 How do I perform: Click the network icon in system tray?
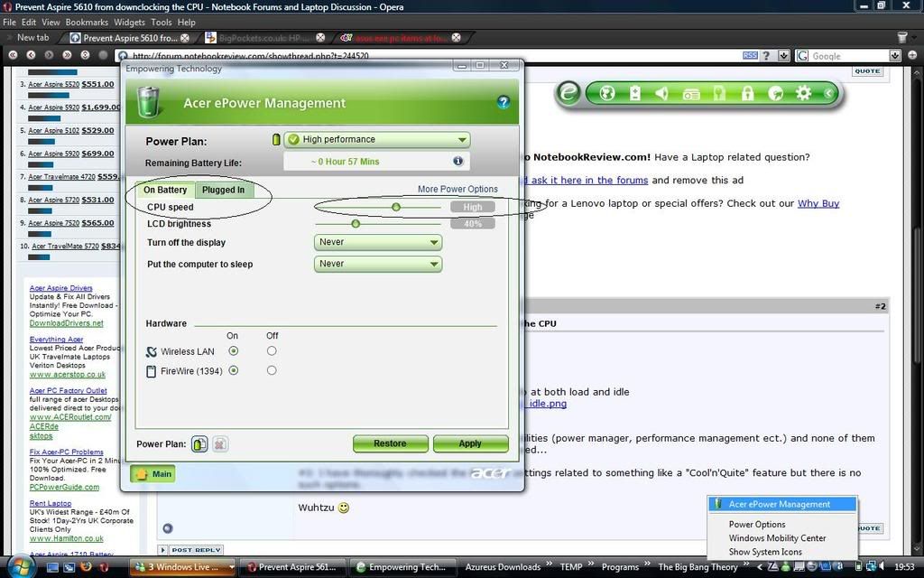873,567
